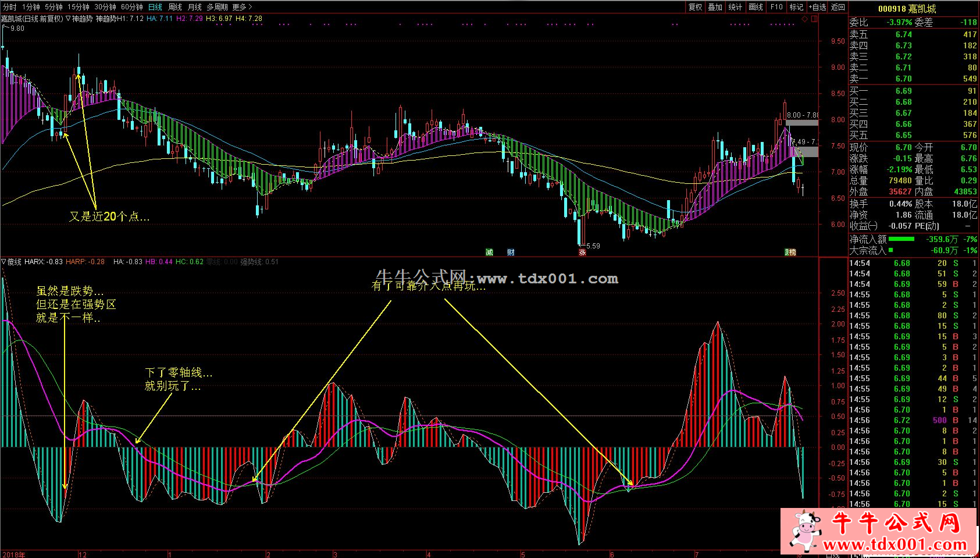Open the 画线 drawing tools
The image size is (980, 558).
point(756,7)
